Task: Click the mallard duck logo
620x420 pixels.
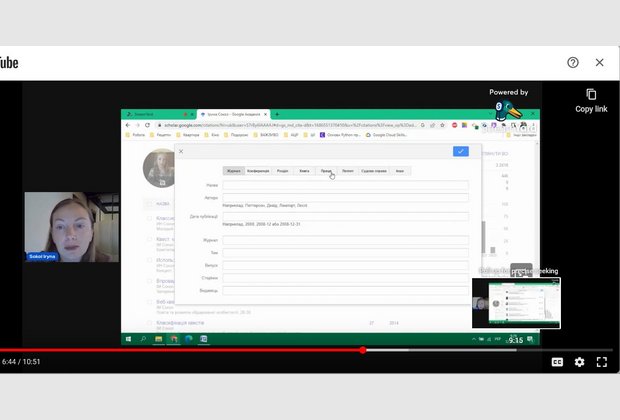Action: 507,109
